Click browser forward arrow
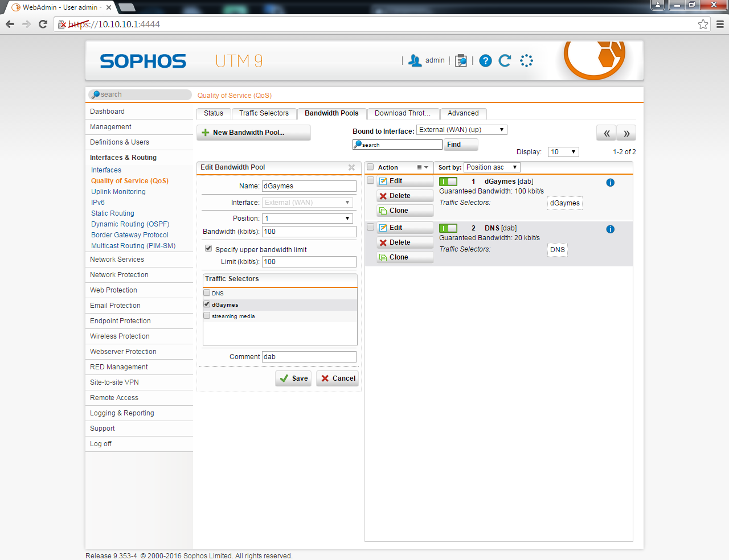Viewport: 729px width, 560px height. [x=26, y=24]
